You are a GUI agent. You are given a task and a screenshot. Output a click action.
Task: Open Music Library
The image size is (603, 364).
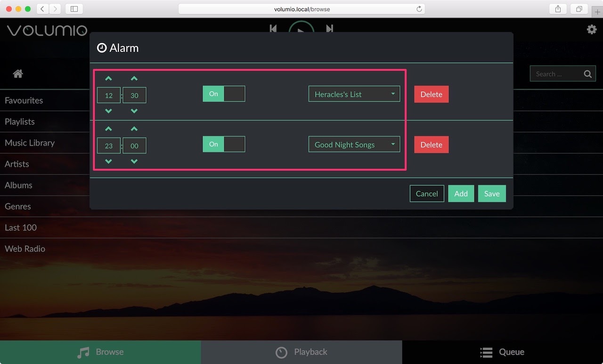[45, 143]
